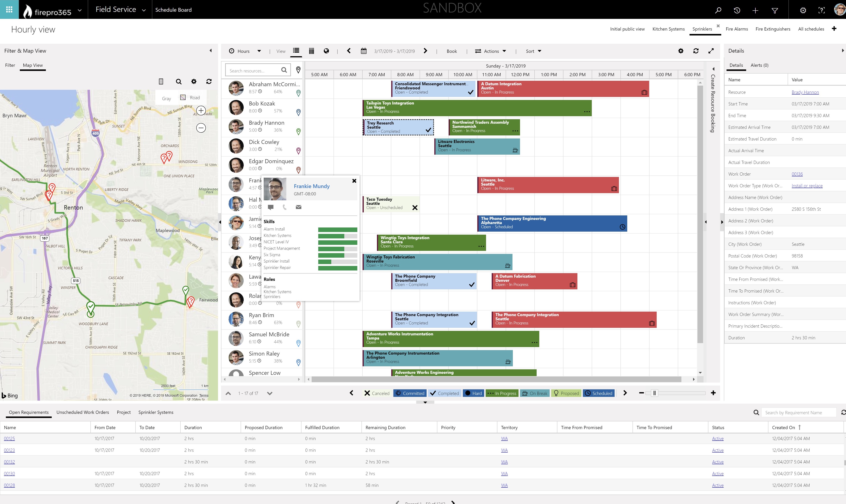Expand the Details panel arrow
Screen dimensions: 846x504
842,51
